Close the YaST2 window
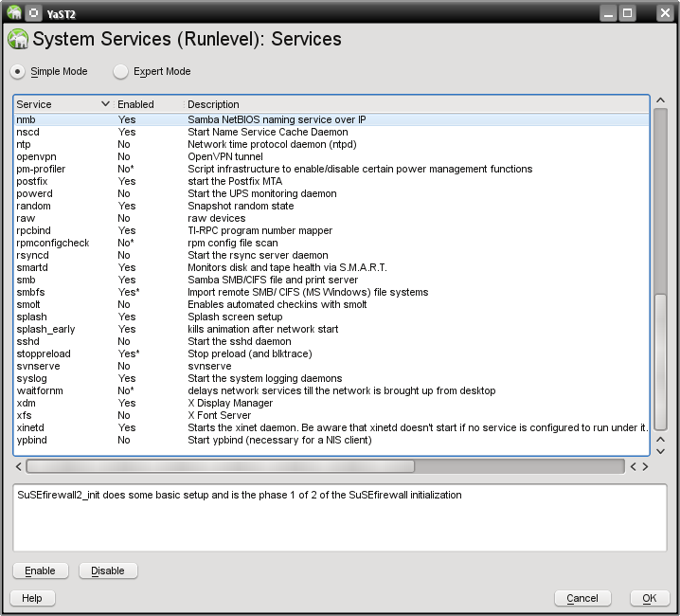 [x=665, y=13]
